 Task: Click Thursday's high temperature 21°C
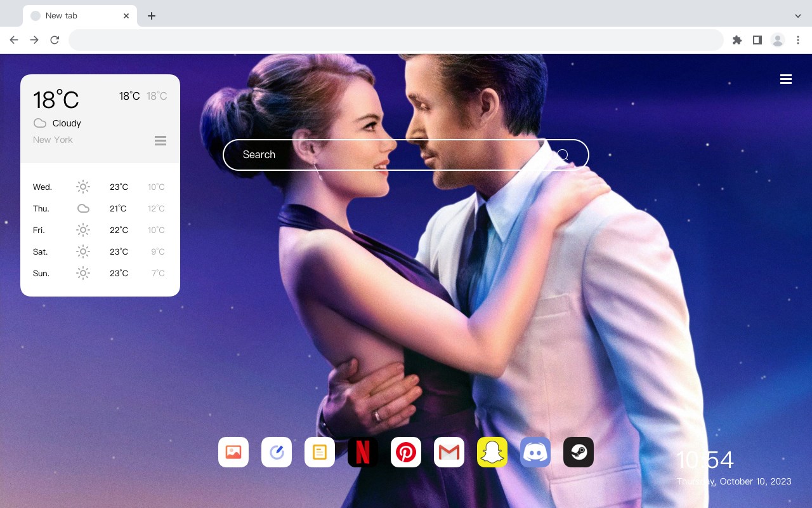118,208
